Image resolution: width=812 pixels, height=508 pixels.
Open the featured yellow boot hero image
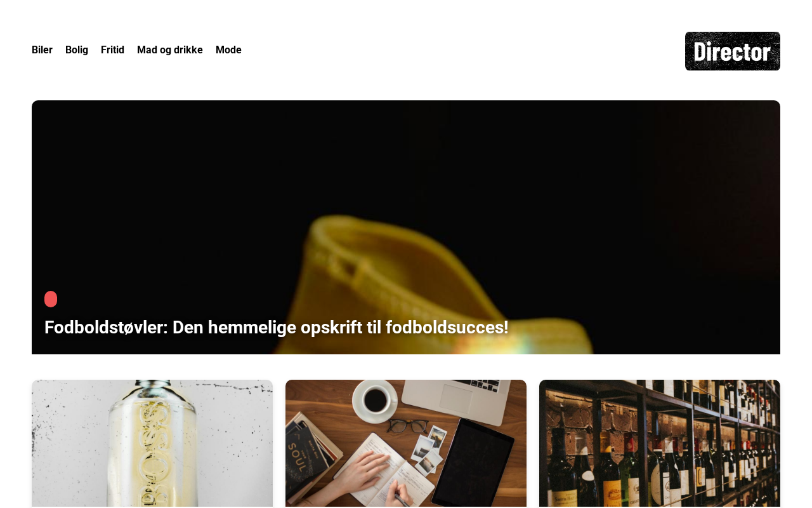(x=406, y=227)
